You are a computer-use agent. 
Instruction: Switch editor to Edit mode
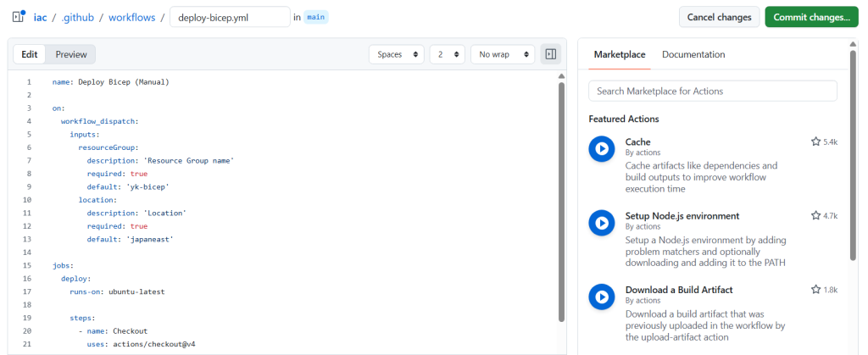29,54
